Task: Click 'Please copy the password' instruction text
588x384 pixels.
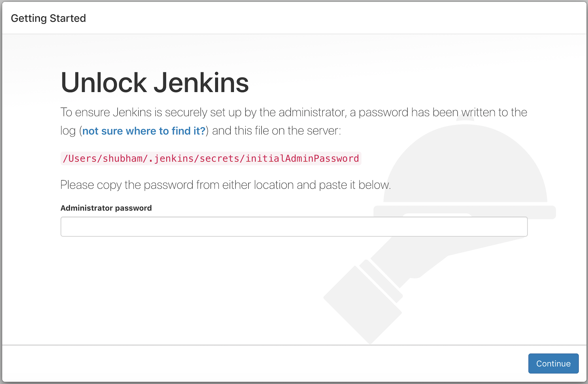Action: tap(226, 185)
